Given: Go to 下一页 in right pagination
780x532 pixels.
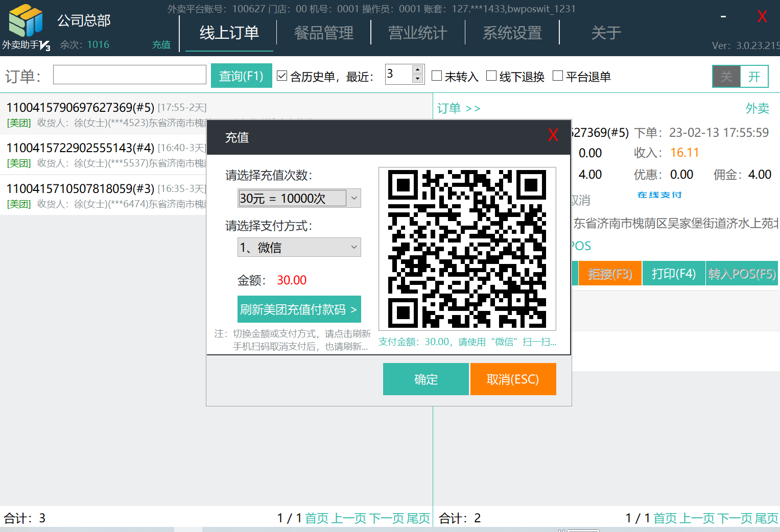Looking at the screenshot, I should [x=735, y=518].
